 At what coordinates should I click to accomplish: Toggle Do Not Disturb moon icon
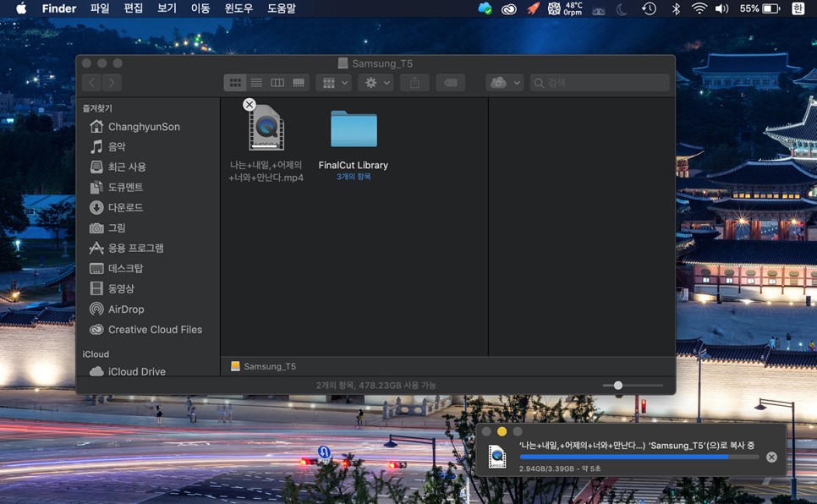tap(622, 8)
